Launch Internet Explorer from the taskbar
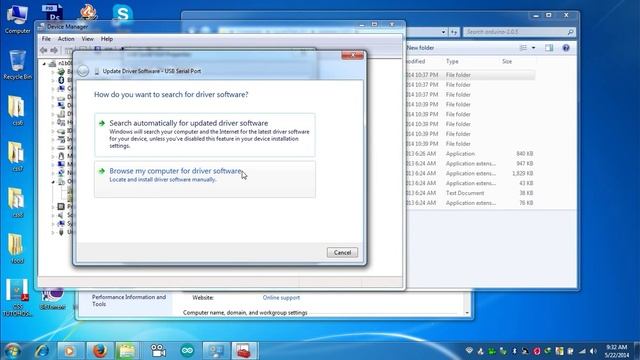 42,351
